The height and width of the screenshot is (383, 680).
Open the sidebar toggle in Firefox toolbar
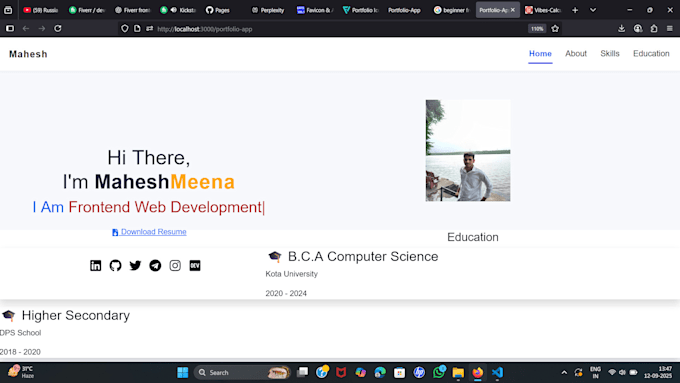click(10, 29)
